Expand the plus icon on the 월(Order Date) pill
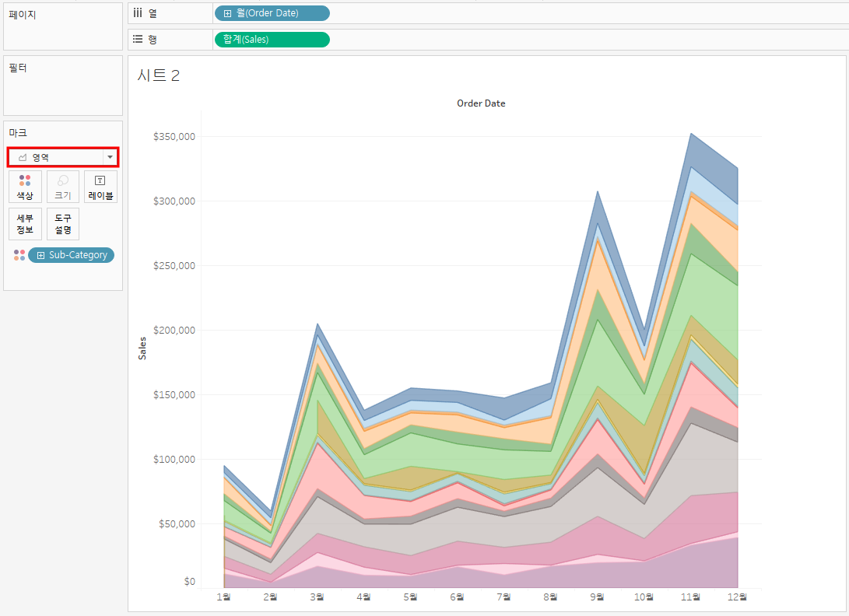 227,13
